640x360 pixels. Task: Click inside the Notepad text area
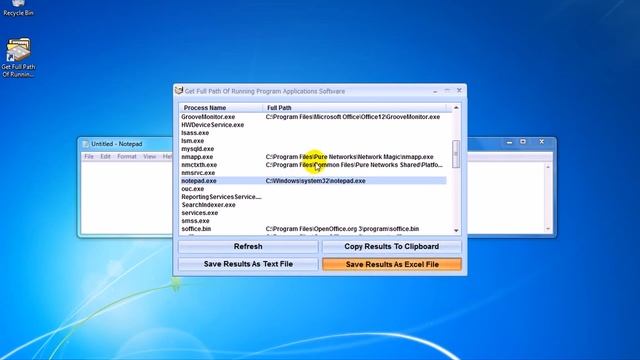pyautogui.click(x=127, y=198)
